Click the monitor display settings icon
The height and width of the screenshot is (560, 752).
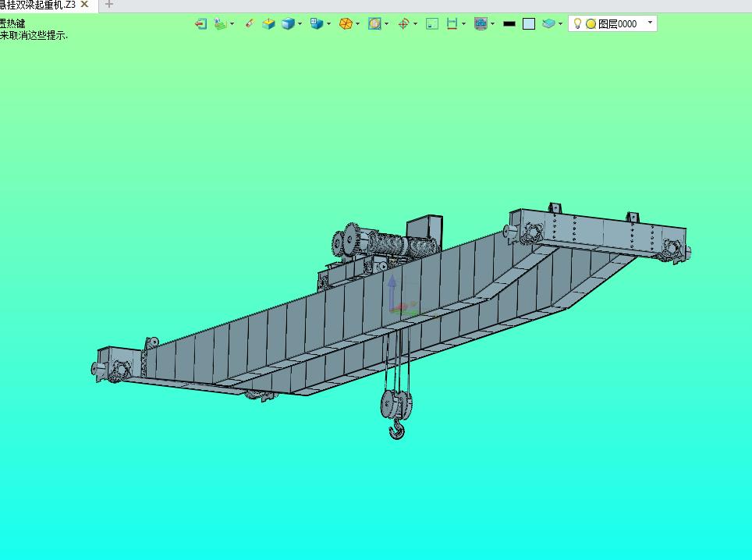point(481,23)
